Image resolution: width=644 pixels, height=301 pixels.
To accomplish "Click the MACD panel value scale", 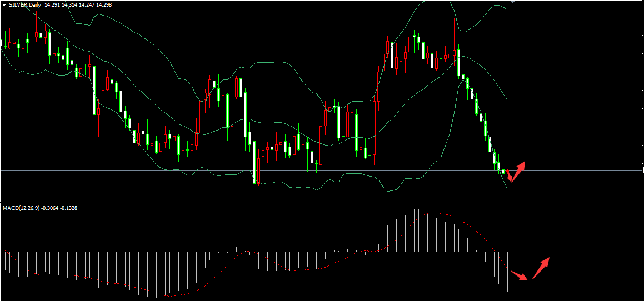I will 641,250.
